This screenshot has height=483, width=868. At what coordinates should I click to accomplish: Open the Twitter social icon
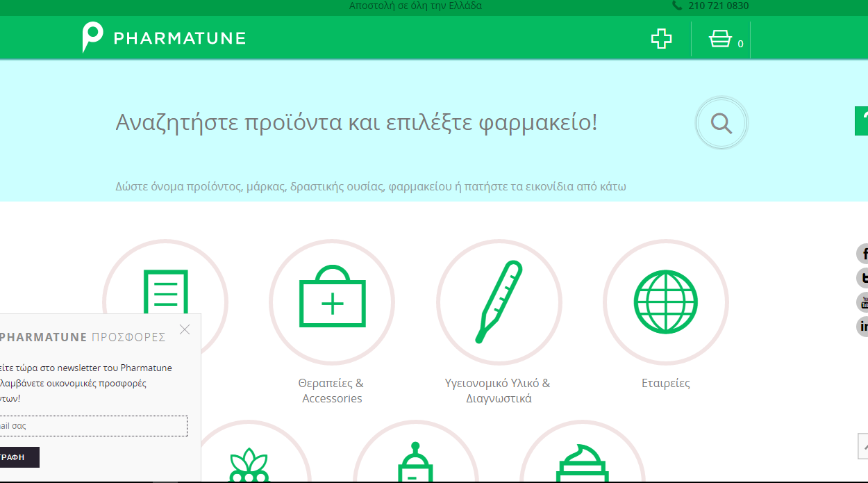[863, 278]
